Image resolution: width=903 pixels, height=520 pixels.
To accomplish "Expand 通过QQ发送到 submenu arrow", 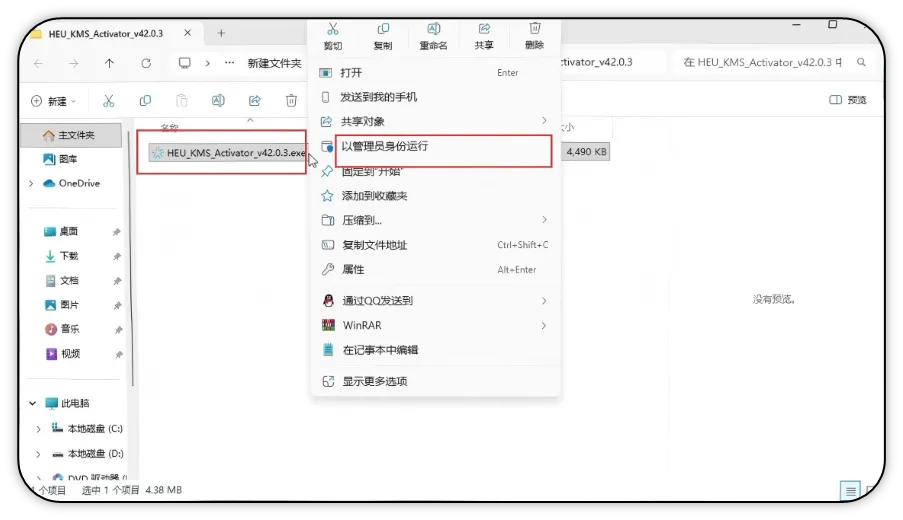I will click(x=544, y=301).
